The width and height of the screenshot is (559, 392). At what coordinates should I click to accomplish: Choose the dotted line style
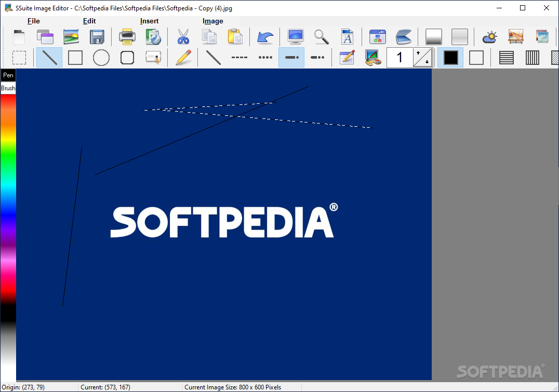click(265, 58)
